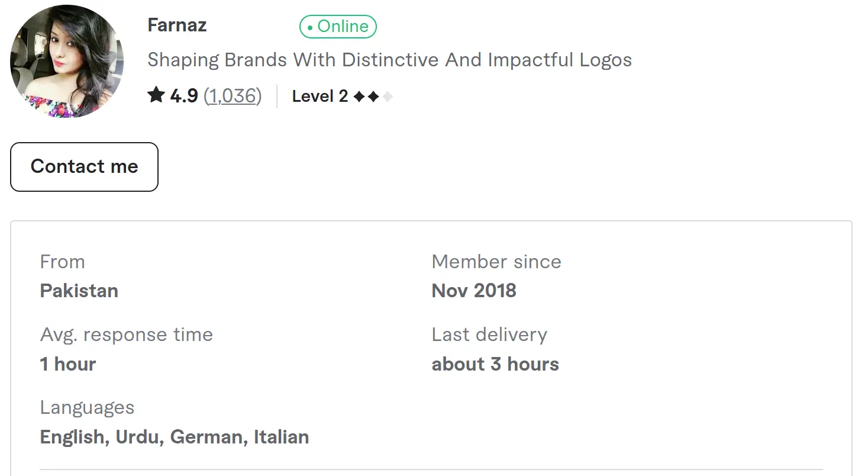Click the 4.9 rating score
Screen dimensions: 868x476
click(184, 96)
